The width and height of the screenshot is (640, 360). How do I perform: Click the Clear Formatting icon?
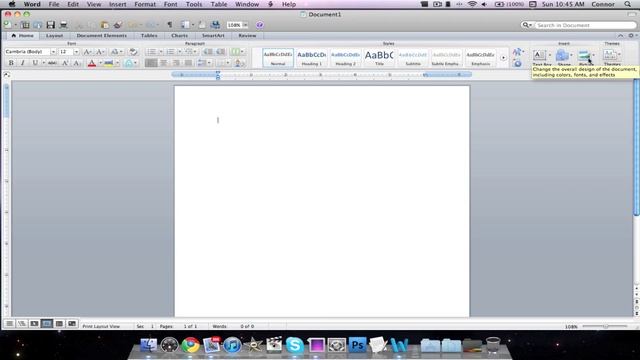pyautogui.click(x=133, y=52)
